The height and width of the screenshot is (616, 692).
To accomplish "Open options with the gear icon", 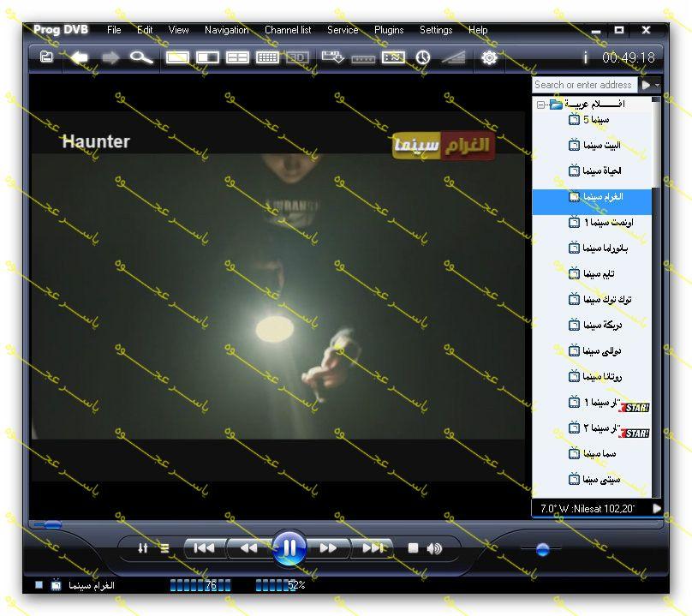I will click(489, 57).
